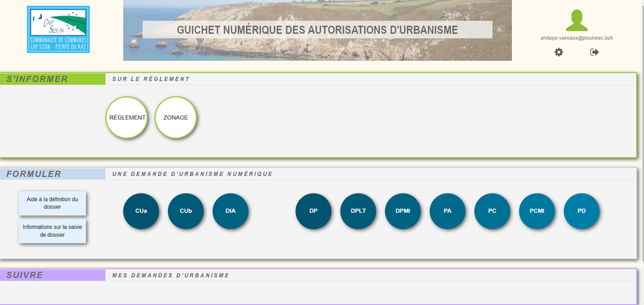
Task: Start a CUa request
Action: (x=141, y=211)
